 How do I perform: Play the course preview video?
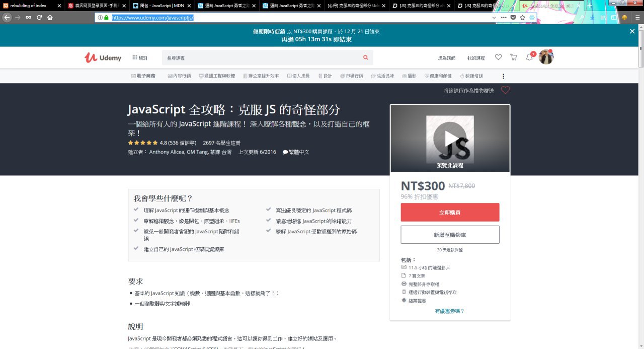click(x=450, y=138)
